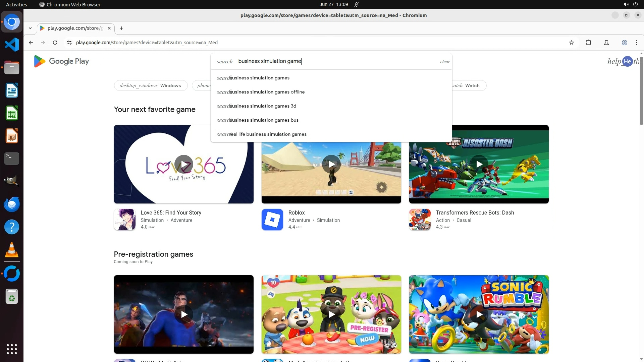Open Visual Studio Code from the dock
This screenshot has height=362, width=644.
(x=12, y=45)
